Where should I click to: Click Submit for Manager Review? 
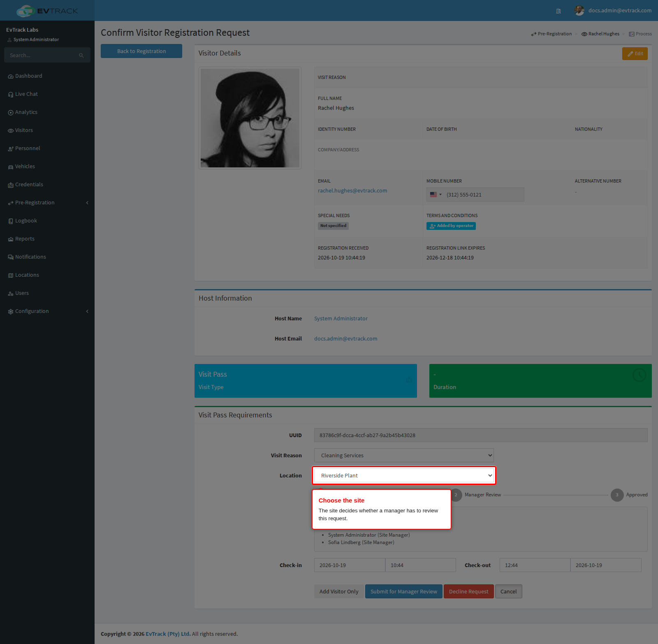[x=404, y=591]
